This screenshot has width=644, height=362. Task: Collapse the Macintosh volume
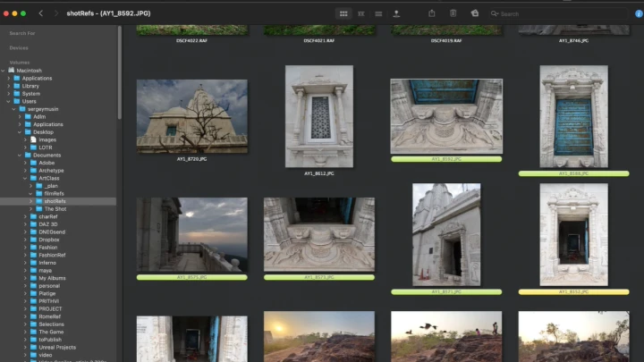tap(4, 71)
